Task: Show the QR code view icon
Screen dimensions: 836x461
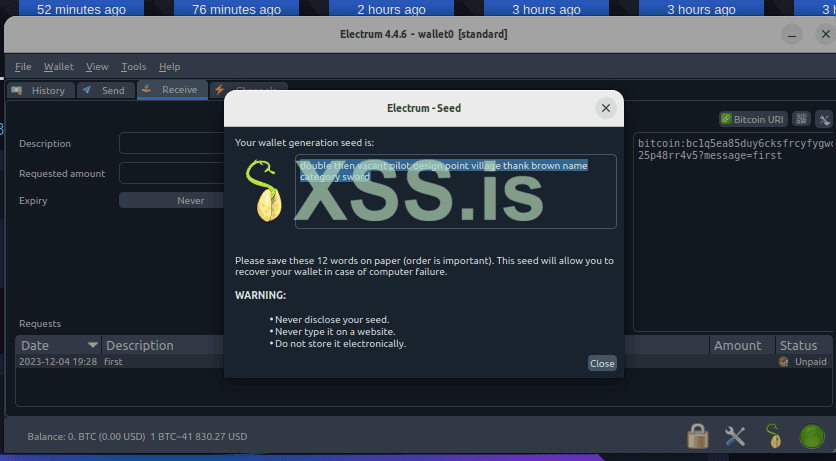Action: [x=801, y=119]
